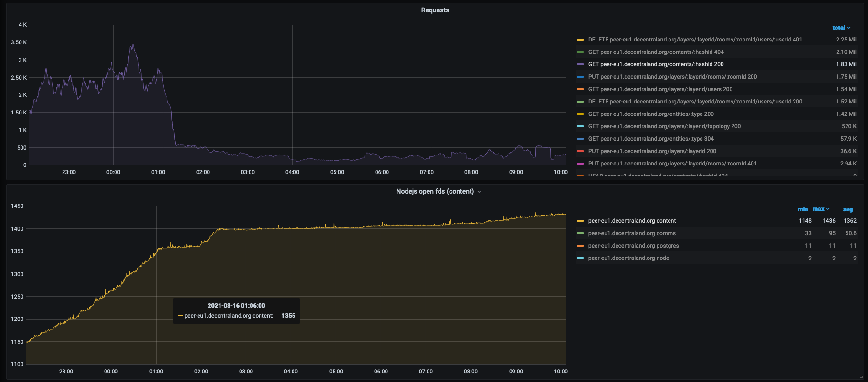Toggle GET contents/:hashId 200 legend series
This screenshot has width=868, height=382.
tap(656, 64)
